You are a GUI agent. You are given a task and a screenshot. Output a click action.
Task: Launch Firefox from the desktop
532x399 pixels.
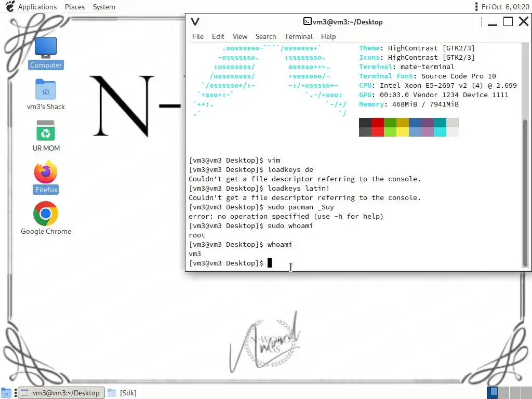click(46, 177)
